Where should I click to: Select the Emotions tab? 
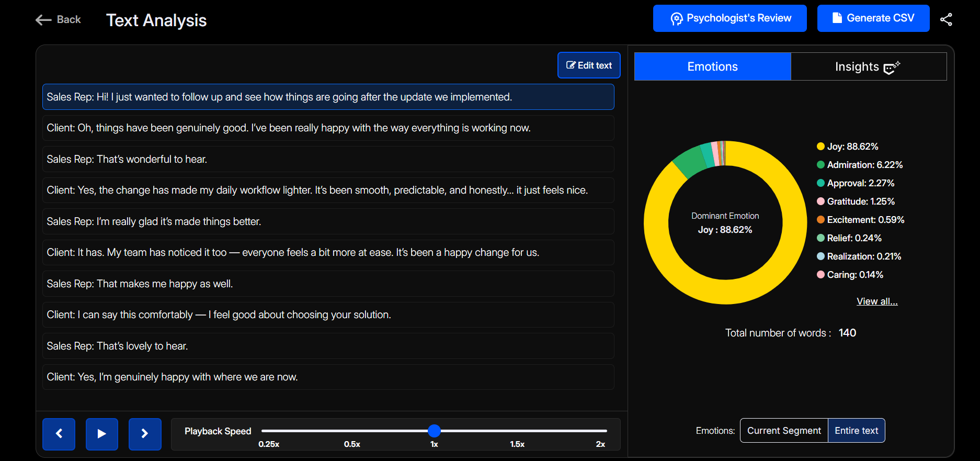712,66
